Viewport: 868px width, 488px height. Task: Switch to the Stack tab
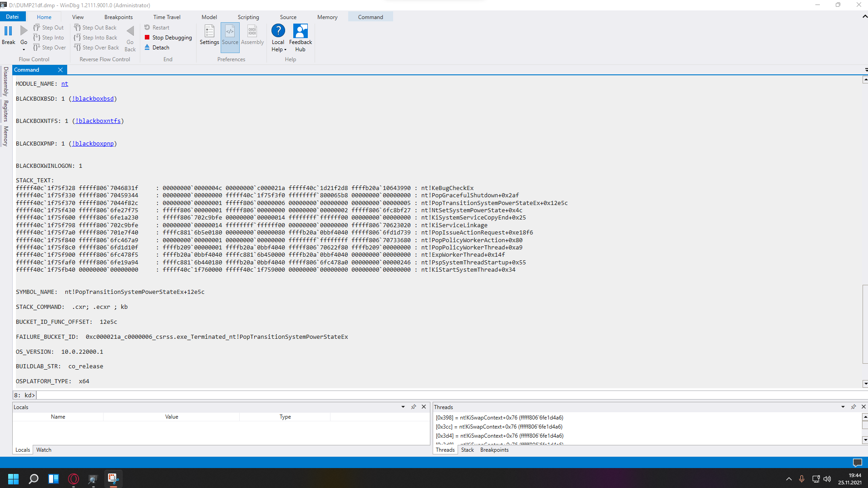pyautogui.click(x=468, y=450)
